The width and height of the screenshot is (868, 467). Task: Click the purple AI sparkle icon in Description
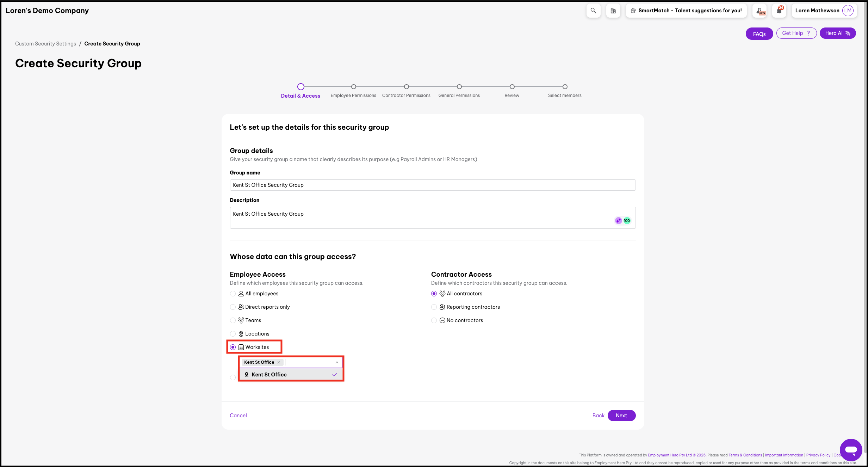point(618,221)
